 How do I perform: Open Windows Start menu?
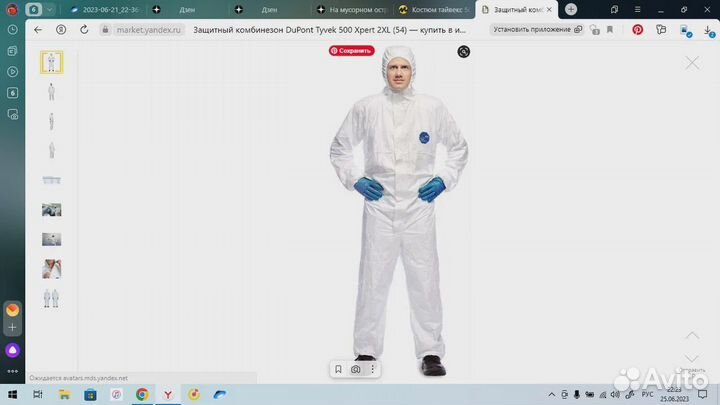(x=12, y=394)
